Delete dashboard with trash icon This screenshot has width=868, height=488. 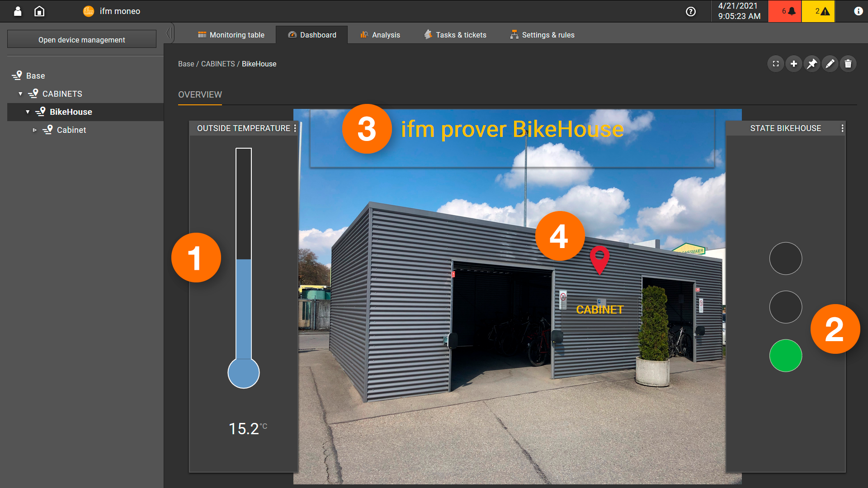[x=848, y=64]
